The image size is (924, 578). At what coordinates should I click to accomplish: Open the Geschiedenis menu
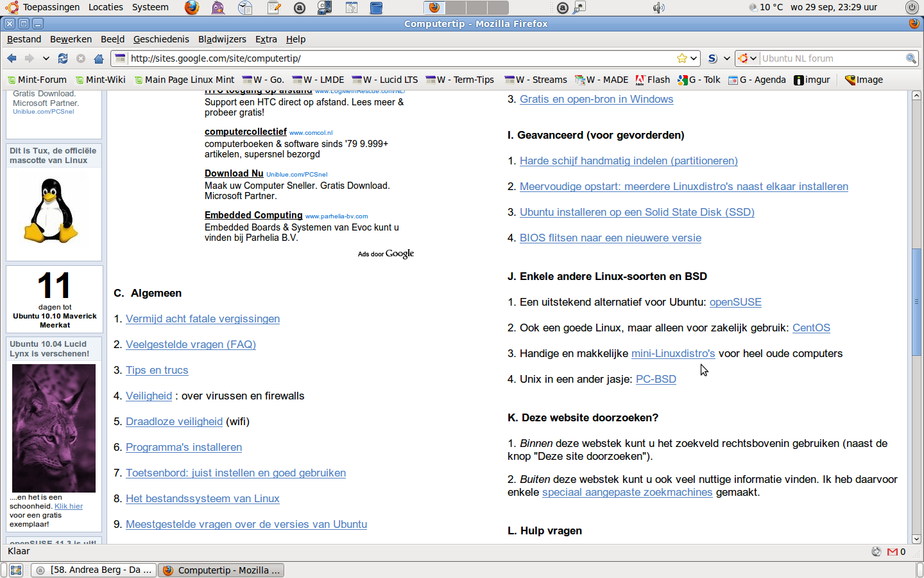coord(161,39)
